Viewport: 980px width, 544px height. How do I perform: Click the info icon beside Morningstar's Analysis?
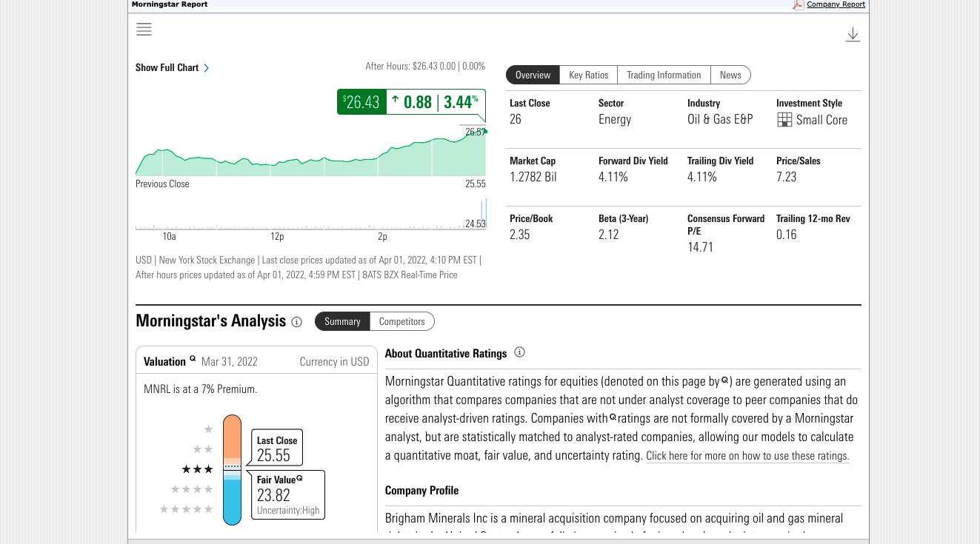point(296,322)
